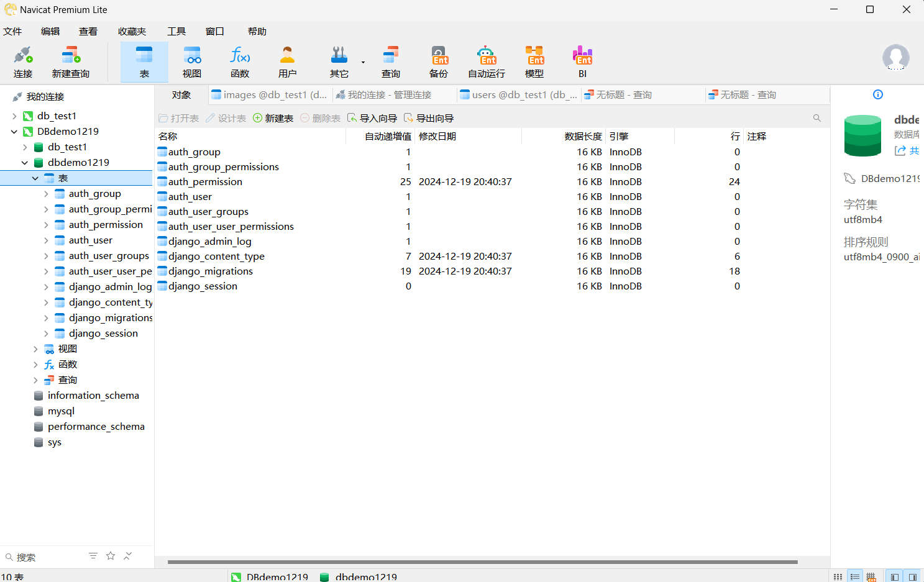Collapse the dbdemo1219 database node
Image resolution: width=924 pixels, height=582 pixels.
(x=25, y=163)
